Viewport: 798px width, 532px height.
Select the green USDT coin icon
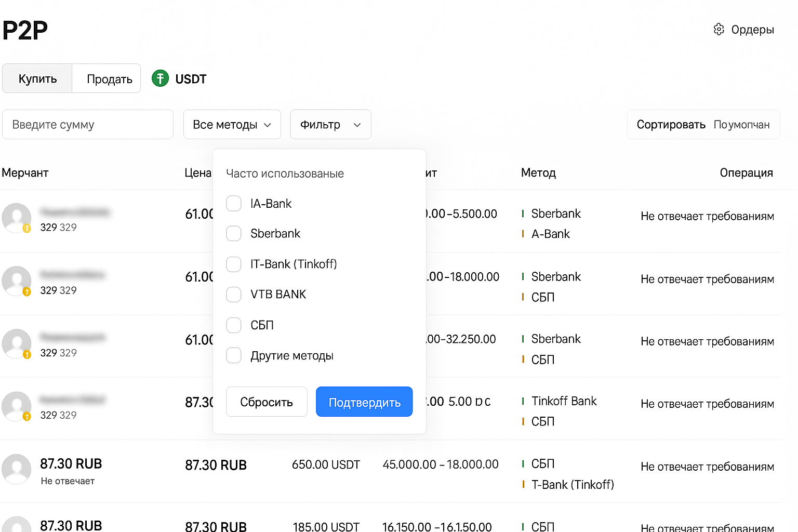(x=160, y=78)
